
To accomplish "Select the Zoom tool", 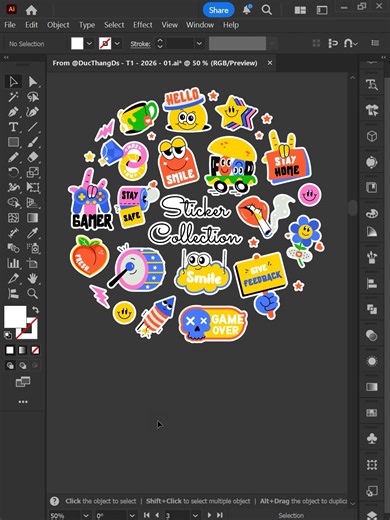I will (x=32, y=293).
